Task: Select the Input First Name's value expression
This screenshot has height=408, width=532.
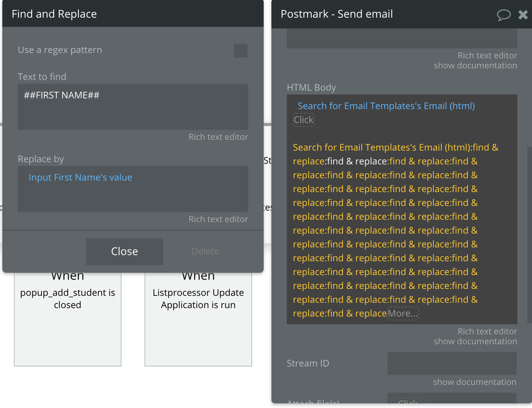Action: 80,177
